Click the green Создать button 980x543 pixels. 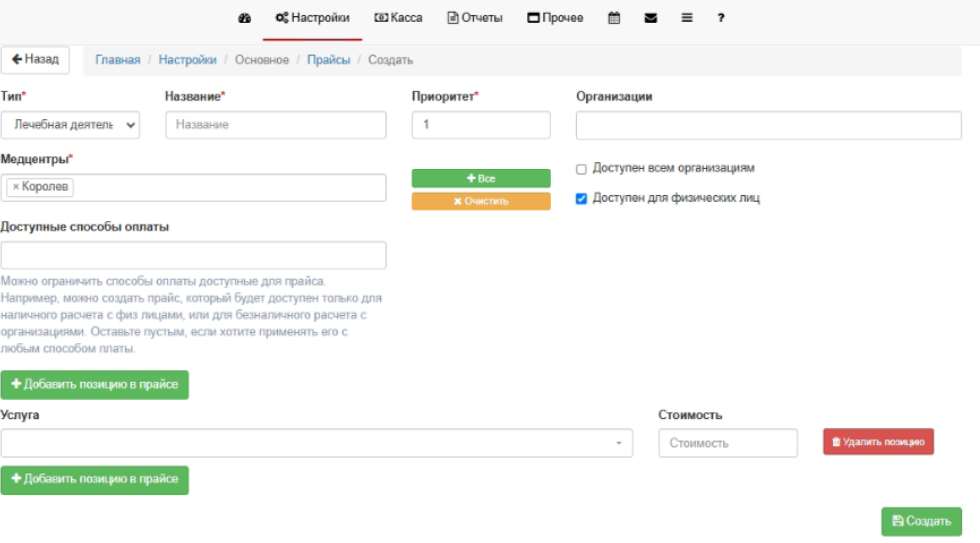(920, 521)
